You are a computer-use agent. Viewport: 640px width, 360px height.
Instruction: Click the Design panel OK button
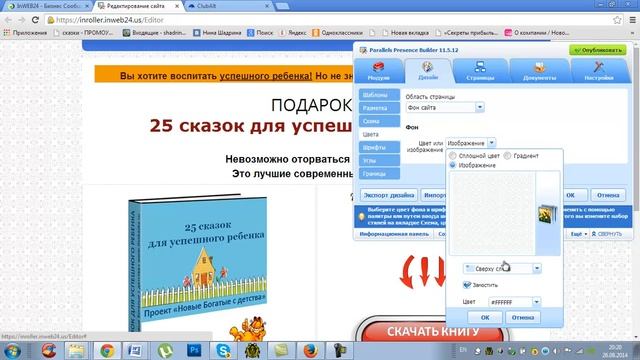tap(571, 195)
